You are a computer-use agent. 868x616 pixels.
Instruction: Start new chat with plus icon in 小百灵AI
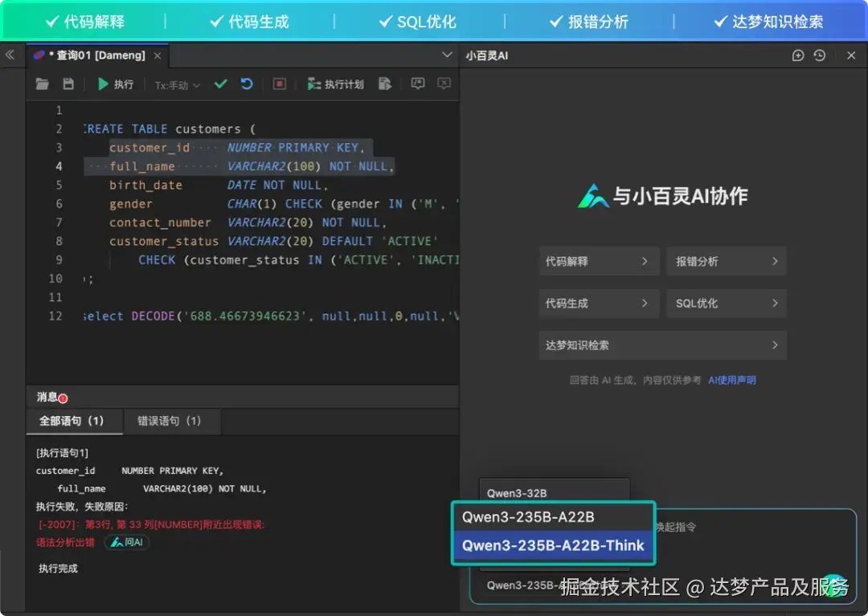[x=798, y=55]
